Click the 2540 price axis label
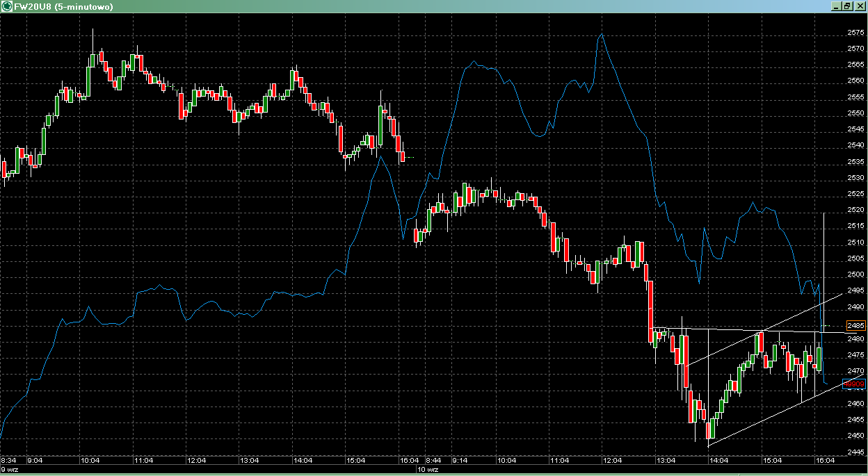 pyautogui.click(x=855, y=145)
